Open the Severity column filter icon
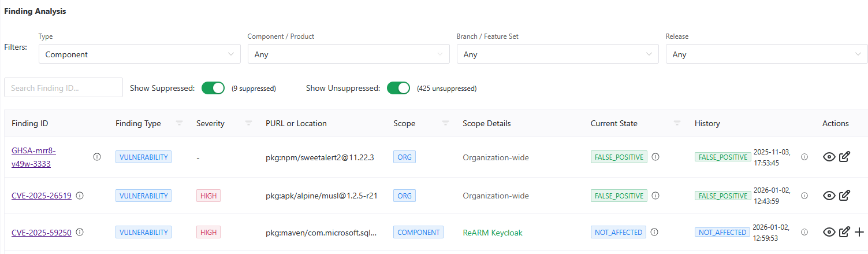868x254 pixels. [x=248, y=123]
